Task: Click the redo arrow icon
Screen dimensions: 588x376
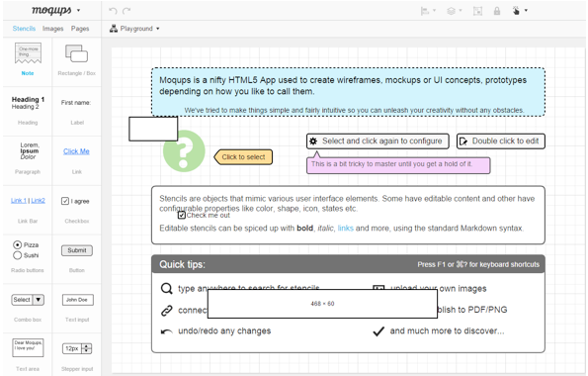Action: pos(126,11)
